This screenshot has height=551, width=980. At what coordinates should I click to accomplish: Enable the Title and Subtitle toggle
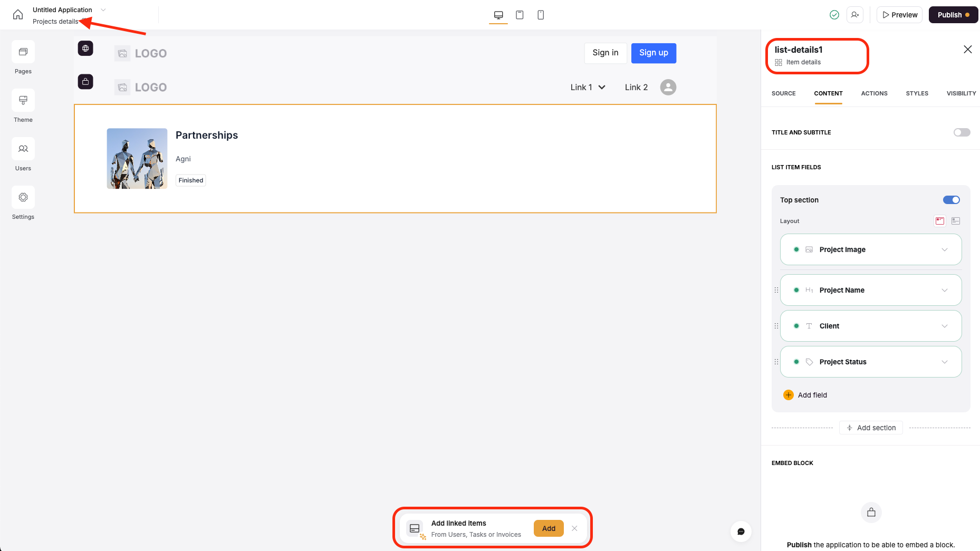point(962,132)
